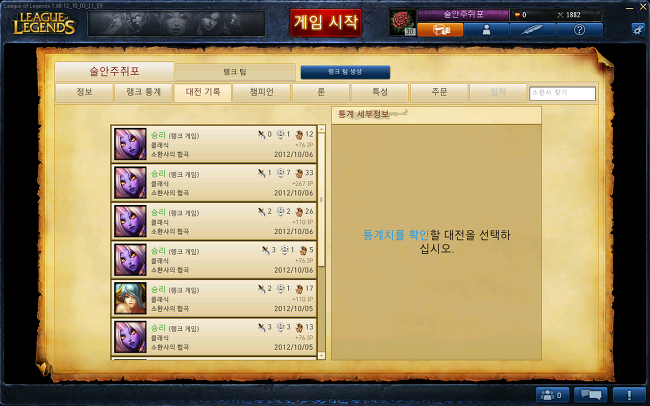Click the 소환사 찾기 search field
650x406 pixels.
tap(563, 93)
